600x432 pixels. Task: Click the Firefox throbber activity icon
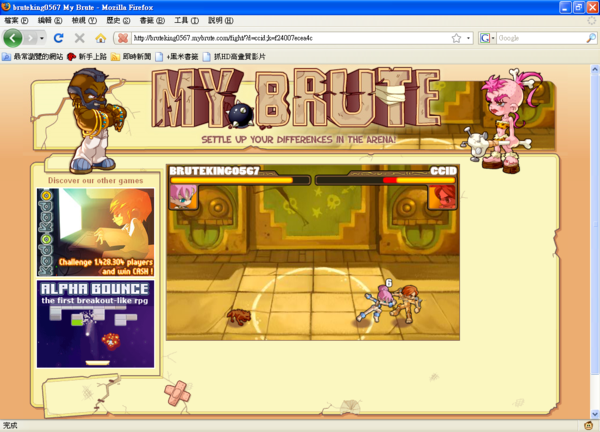[x=592, y=20]
